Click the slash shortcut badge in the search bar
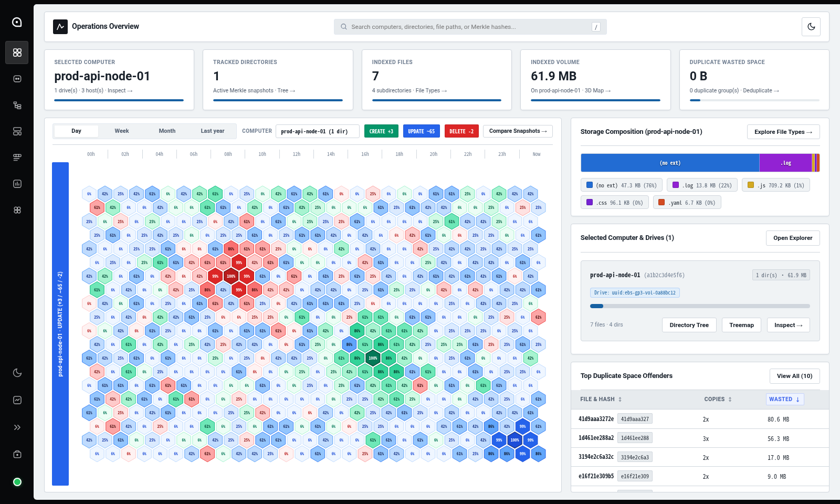Screen dimensions: 840x504 (596, 27)
